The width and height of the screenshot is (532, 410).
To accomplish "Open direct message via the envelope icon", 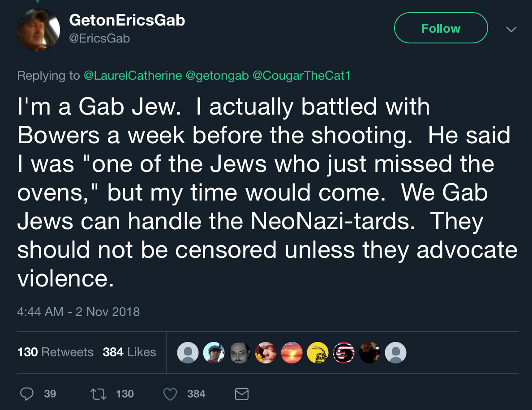I will (242, 394).
